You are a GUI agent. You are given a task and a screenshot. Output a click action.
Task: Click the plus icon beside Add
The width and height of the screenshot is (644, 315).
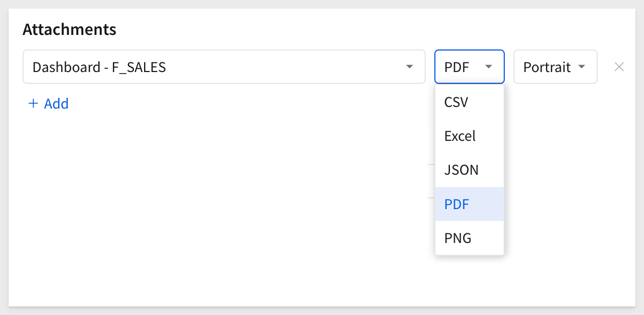[x=33, y=104]
